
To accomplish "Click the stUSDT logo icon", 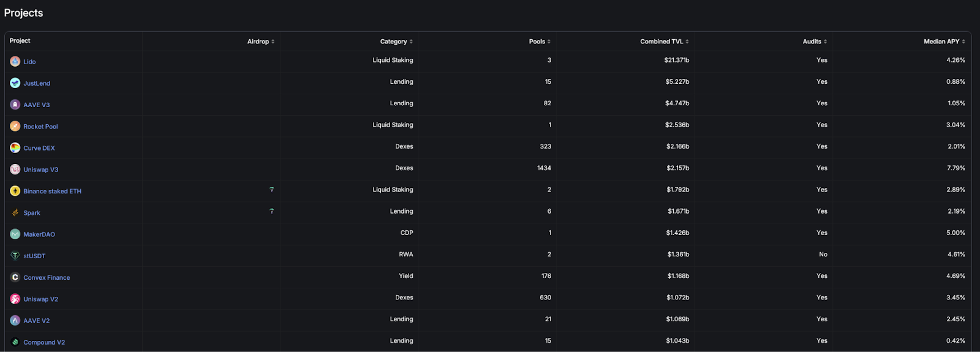I will (15, 256).
